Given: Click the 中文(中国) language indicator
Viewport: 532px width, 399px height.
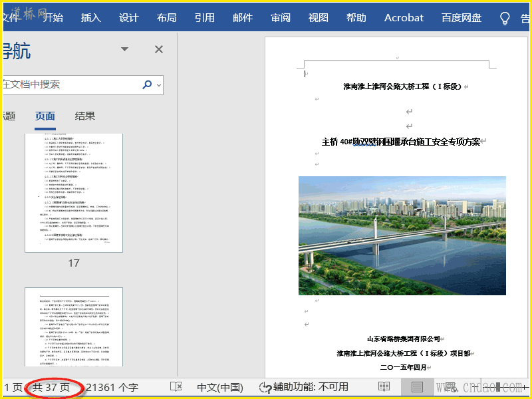Looking at the screenshot, I should point(220,387).
